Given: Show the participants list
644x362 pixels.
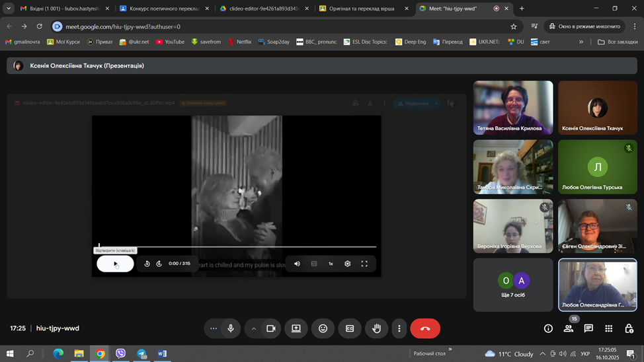Looking at the screenshot, I should 568,328.
